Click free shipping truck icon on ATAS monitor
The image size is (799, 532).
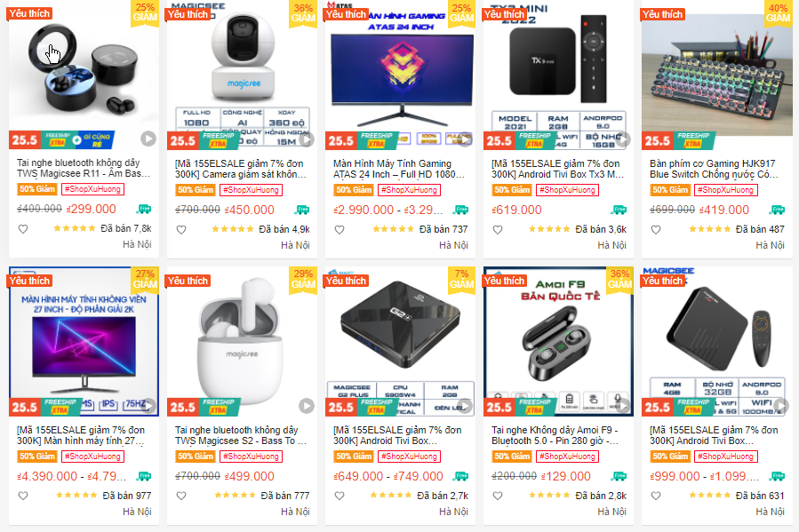(461, 210)
